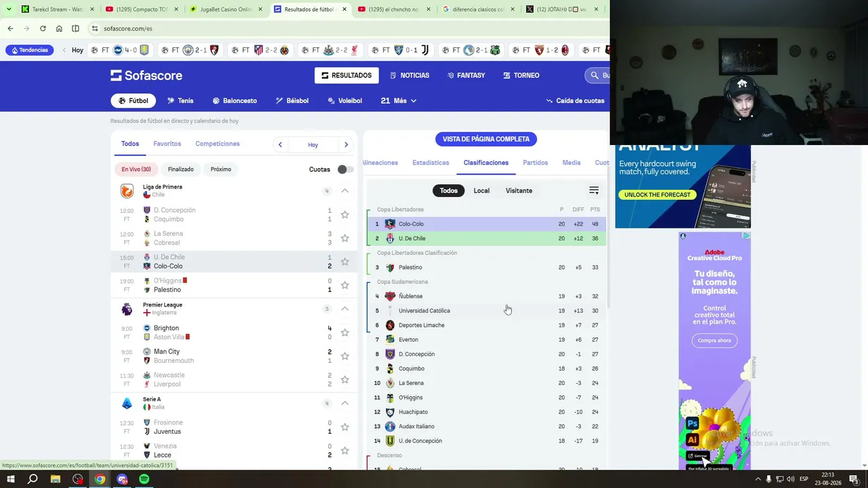The width and height of the screenshot is (868, 488).
Task: Open the Premier League crest icon
Action: click(x=127, y=309)
